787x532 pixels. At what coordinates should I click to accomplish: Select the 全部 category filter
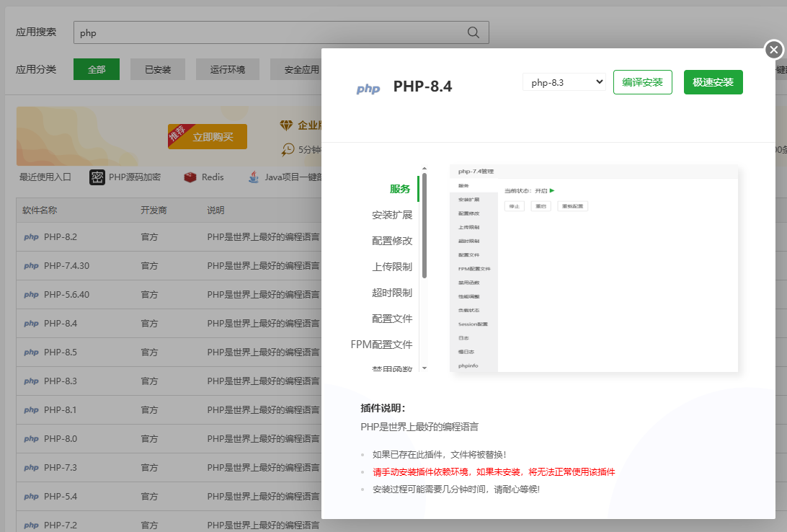[97, 70]
